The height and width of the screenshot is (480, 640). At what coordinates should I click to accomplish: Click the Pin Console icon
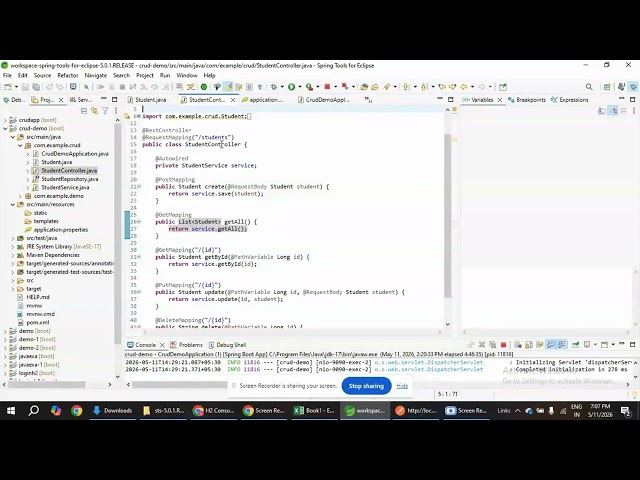pos(576,345)
